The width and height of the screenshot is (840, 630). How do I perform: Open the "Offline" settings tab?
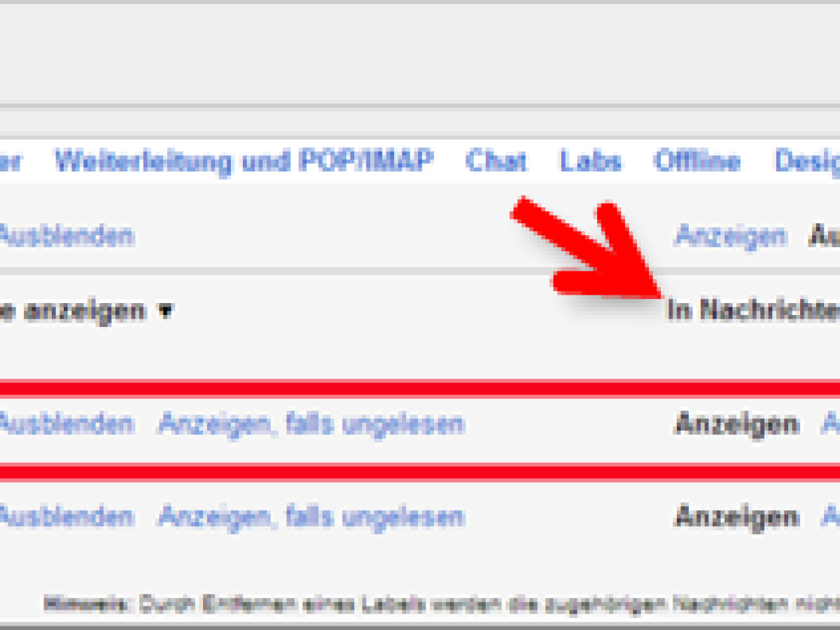click(x=696, y=161)
